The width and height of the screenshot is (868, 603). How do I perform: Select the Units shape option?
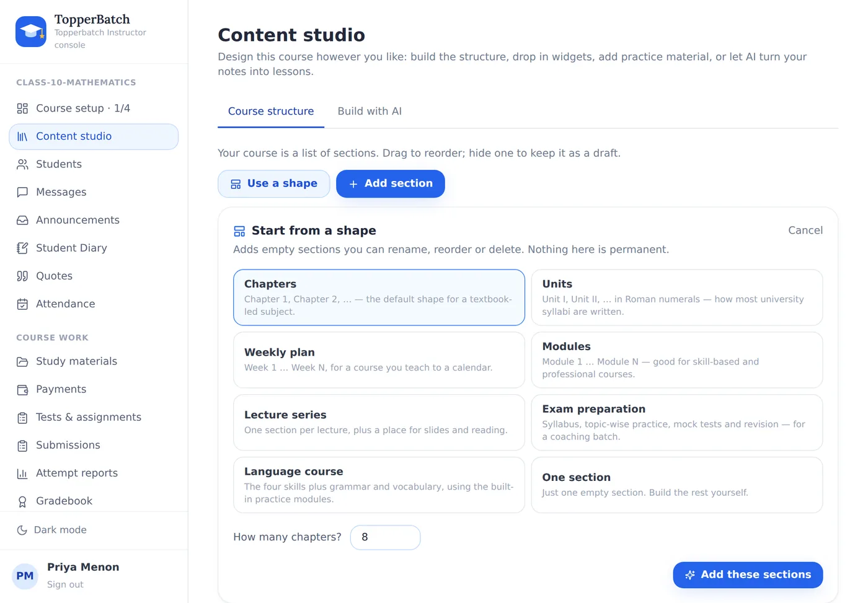pyautogui.click(x=677, y=297)
